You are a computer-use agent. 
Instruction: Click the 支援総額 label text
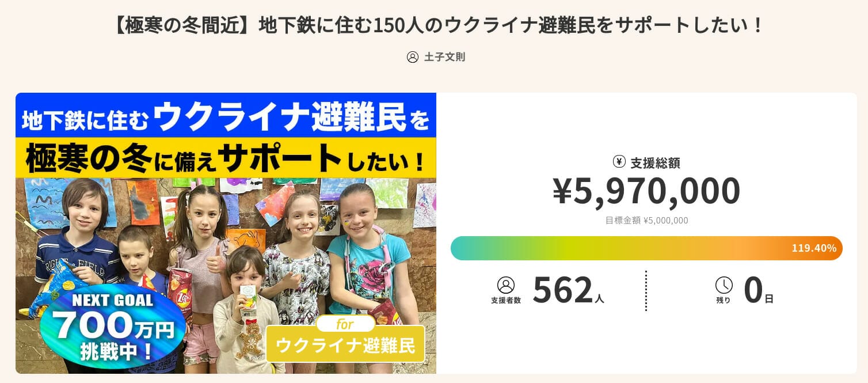(655, 163)
